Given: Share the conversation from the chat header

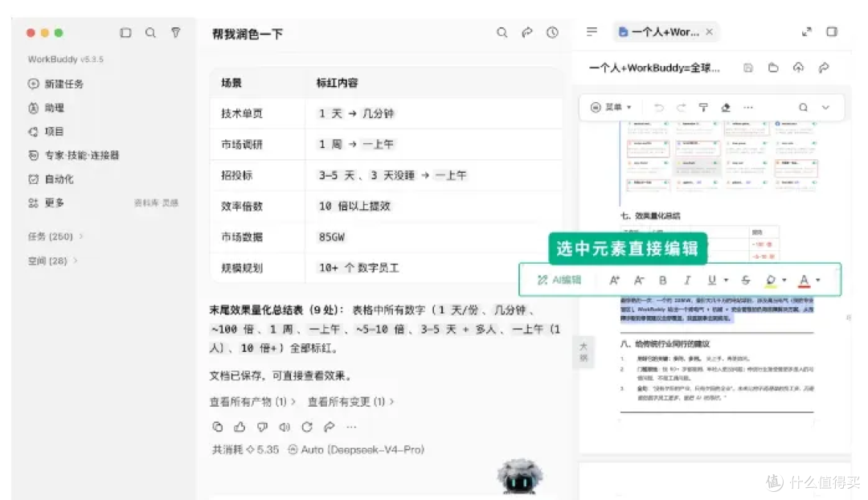Looking at the screenshot, I should pos(527,33).
